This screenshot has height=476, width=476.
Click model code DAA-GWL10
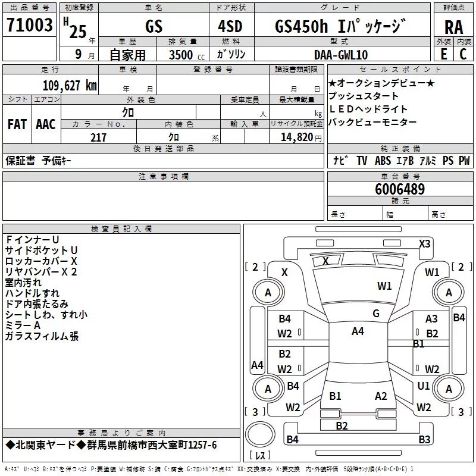[x=340, y=55]
